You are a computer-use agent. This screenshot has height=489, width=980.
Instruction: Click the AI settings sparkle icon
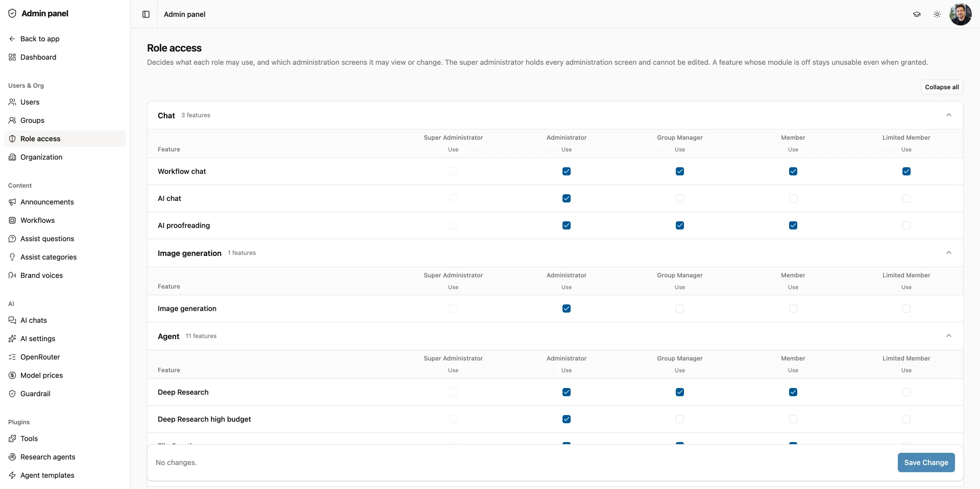click(x=12, y=339)
